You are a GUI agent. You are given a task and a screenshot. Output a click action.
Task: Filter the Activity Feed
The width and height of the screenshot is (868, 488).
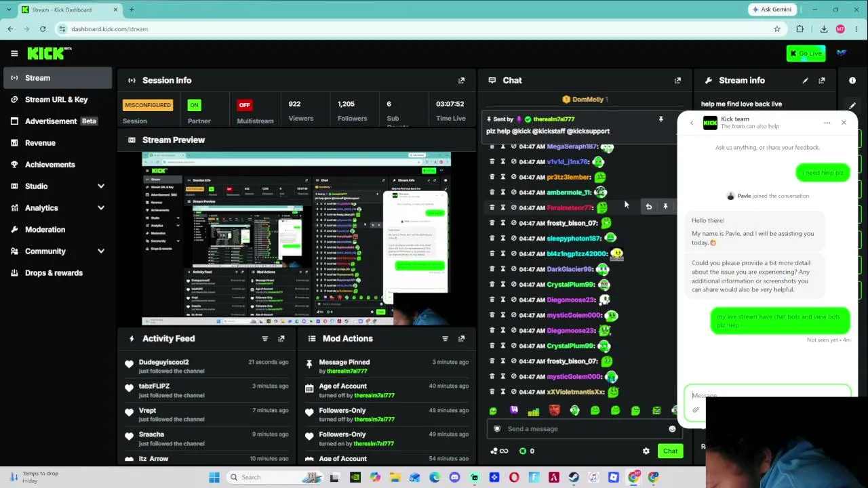point(265,339)
